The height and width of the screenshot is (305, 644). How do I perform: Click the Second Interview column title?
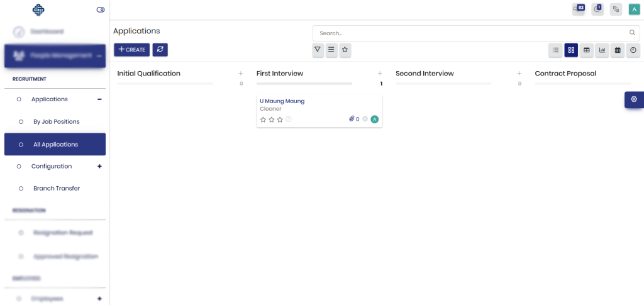tap(425, 74)
